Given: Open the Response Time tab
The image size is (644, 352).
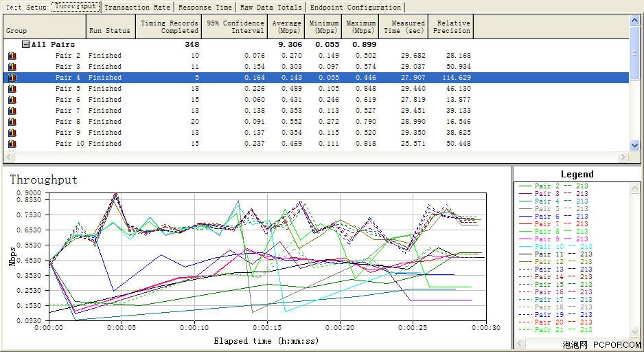Looking at the screenshot, I should [205, 7].
